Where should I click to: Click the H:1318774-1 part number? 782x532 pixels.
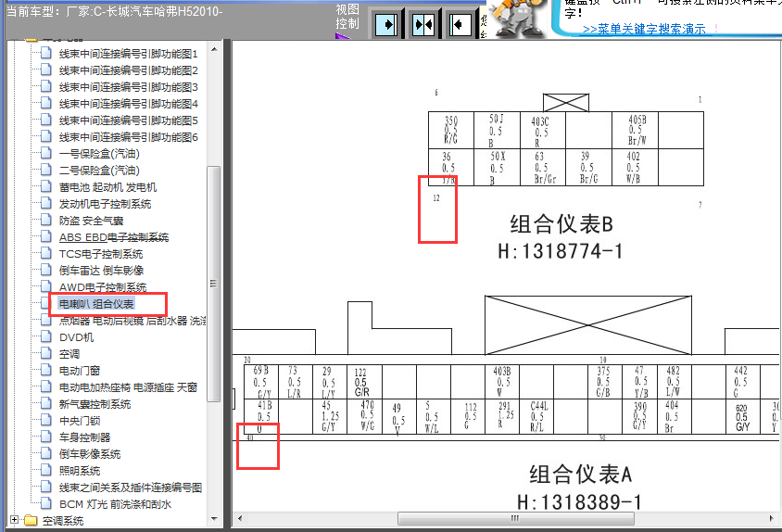click(x=561, y=251)
